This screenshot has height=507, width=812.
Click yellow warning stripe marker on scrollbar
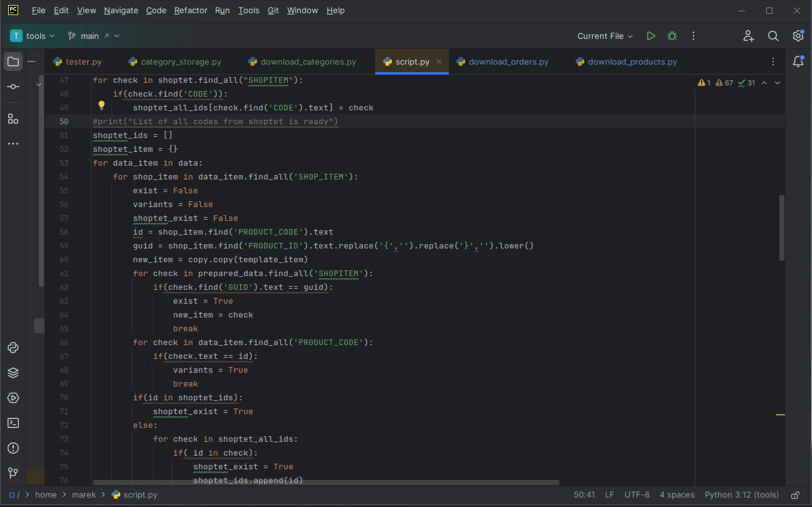(x=781, y=415)
